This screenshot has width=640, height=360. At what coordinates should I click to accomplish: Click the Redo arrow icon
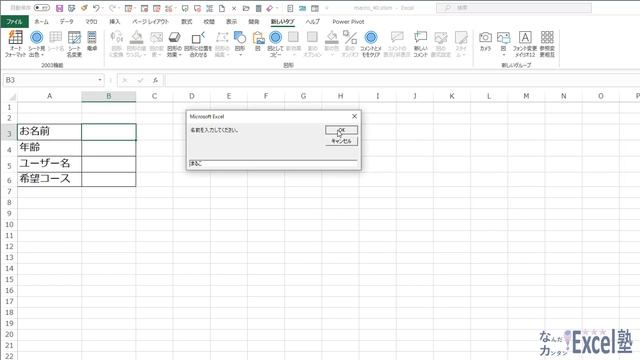[x=112, y=8]
